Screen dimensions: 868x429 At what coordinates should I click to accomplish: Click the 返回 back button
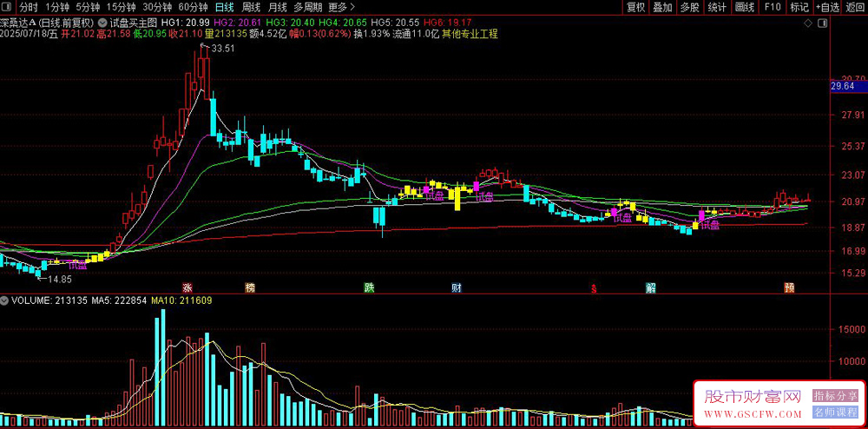pyautogui.click(x=855, y=7)
